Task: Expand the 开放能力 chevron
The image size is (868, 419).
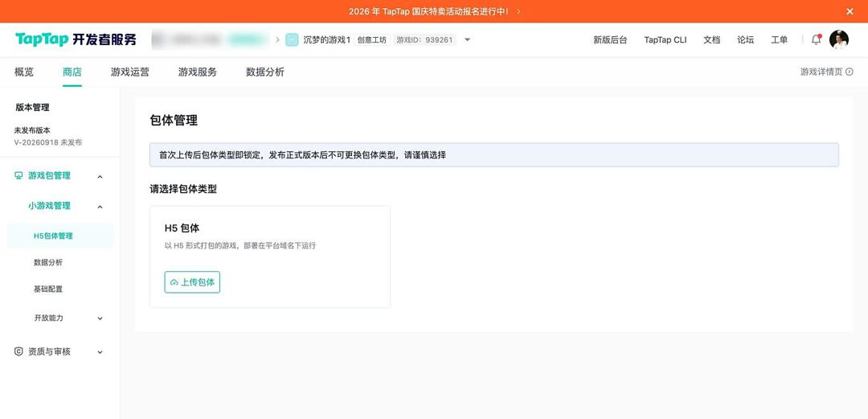Action: coord(100,318)
